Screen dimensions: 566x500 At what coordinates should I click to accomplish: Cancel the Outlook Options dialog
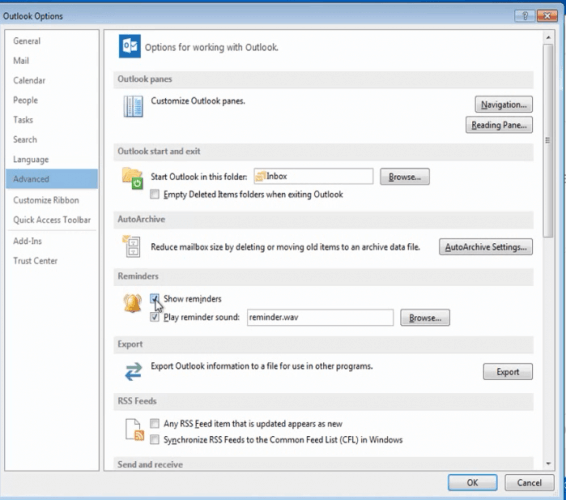pos(529,483)
